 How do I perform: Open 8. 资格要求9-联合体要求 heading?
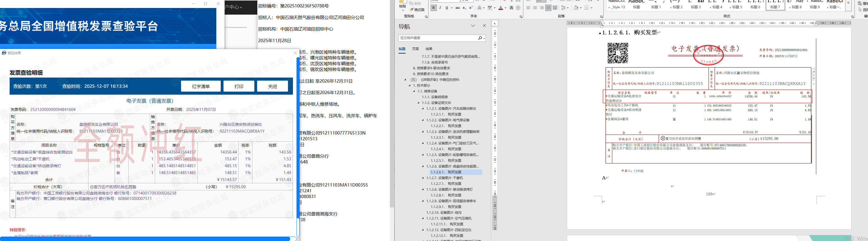(x=431, y=68)
